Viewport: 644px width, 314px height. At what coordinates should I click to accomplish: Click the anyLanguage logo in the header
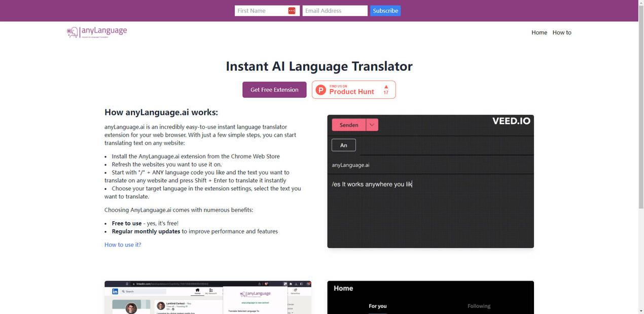tap(96, 31)
